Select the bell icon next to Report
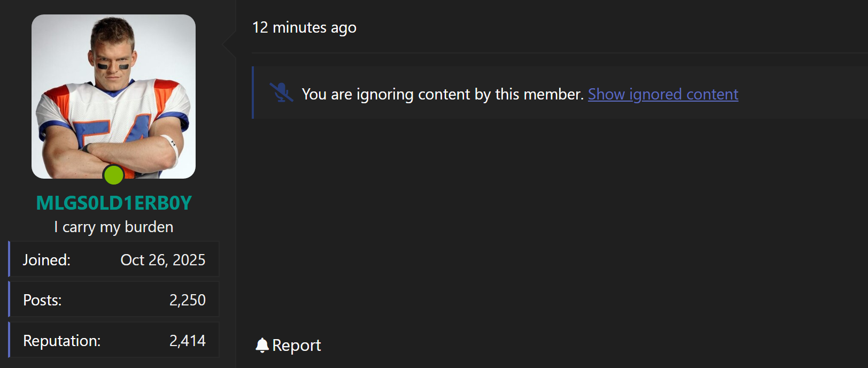 [262, 345]
